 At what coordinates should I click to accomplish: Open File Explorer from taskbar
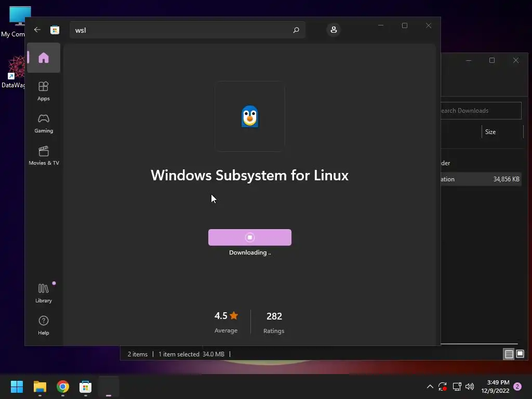39,387
